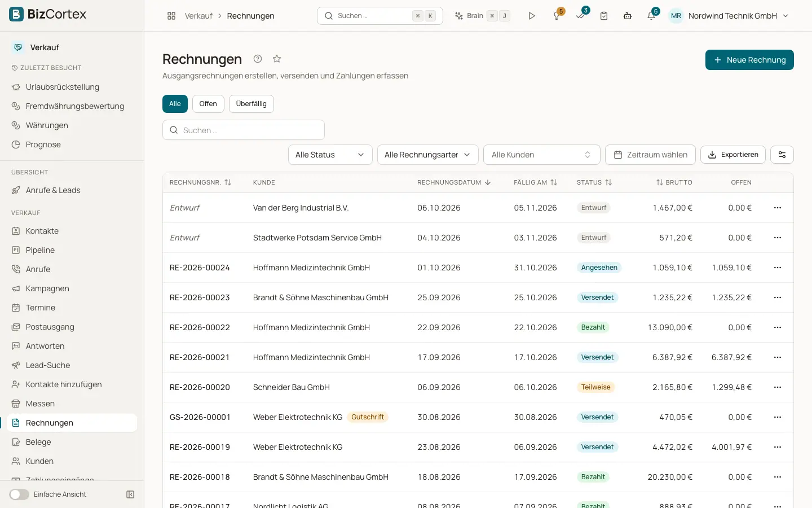Expand the Alle Status dropdown
This screenshot has height=508, width=812.
pyautogui.click(x=330, y=155)
